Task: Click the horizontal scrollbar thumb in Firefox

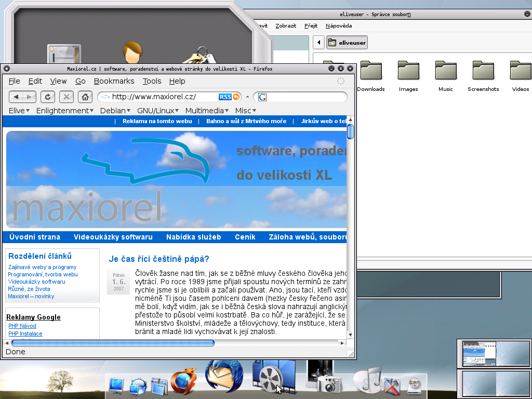Action: (113, 343)
